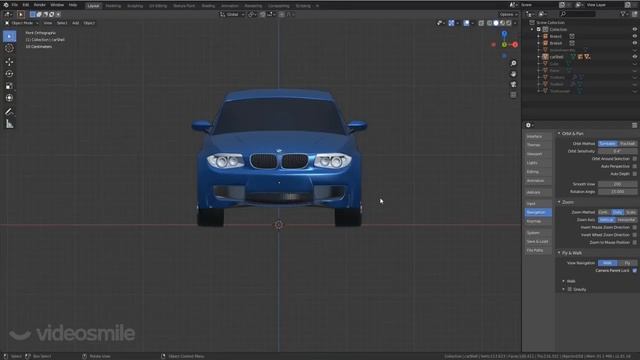Collapse the Walk subpanel

[x=564, y=281]
